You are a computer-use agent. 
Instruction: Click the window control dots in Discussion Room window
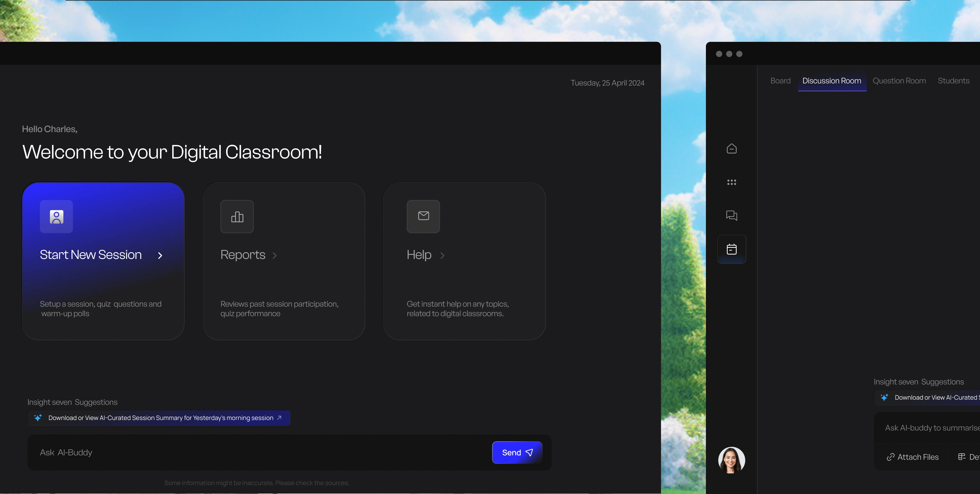[729, 54]
